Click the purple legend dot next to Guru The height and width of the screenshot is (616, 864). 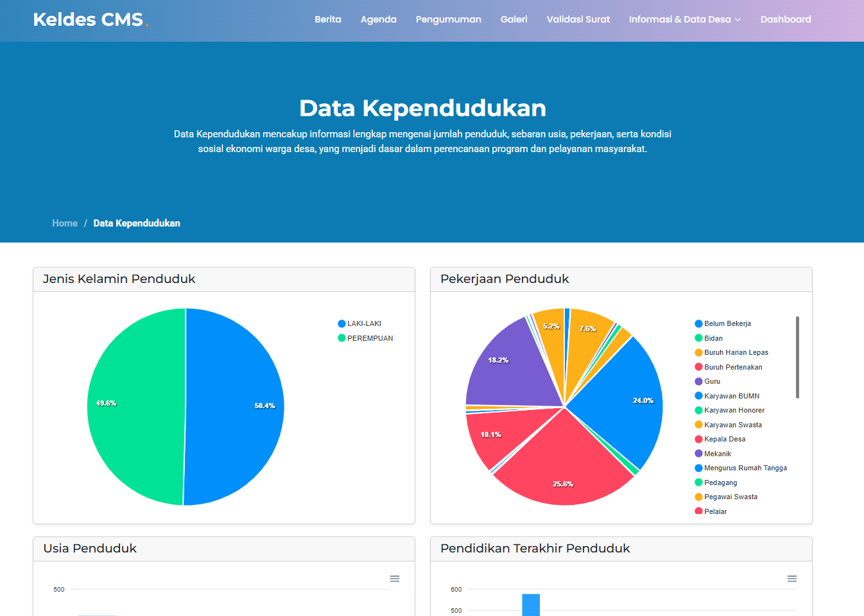(x=699, y=381)
